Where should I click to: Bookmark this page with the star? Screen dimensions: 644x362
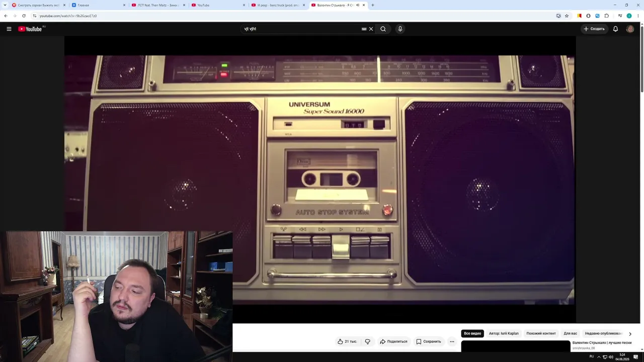click(x=567, y=16)
